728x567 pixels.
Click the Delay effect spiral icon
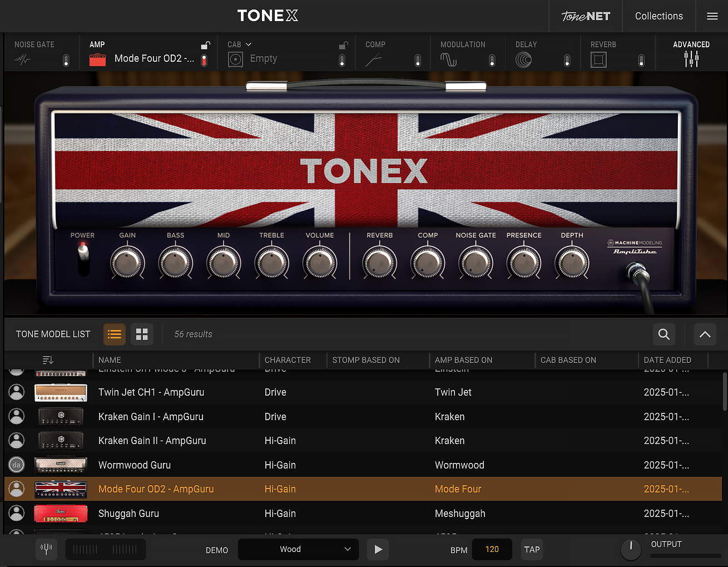pyautogui.click(x=523, y=60)
